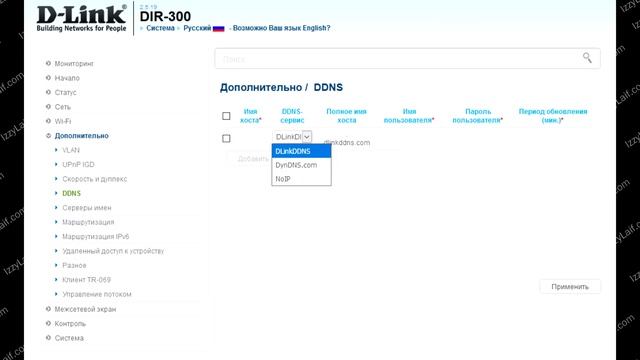Screen dimensions: 640x360
Task: Select DDNS submenu item in sidebar
Action: coord(71,193)
